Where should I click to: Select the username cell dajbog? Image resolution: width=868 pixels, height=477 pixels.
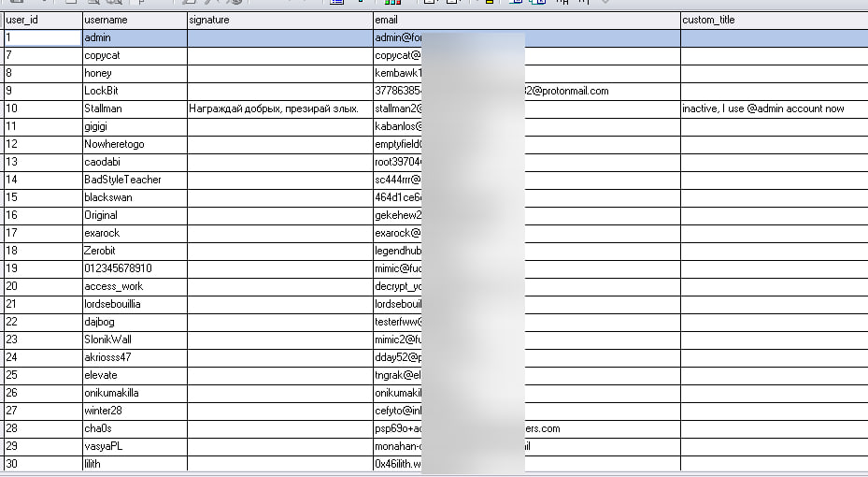(x=135, y=322)
